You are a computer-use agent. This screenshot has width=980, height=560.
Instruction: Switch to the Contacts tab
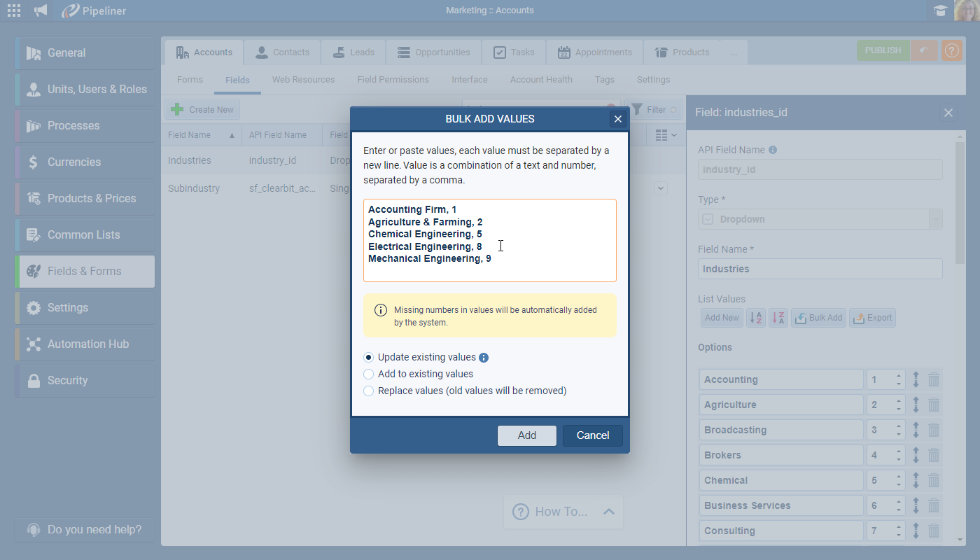[282, 52]
